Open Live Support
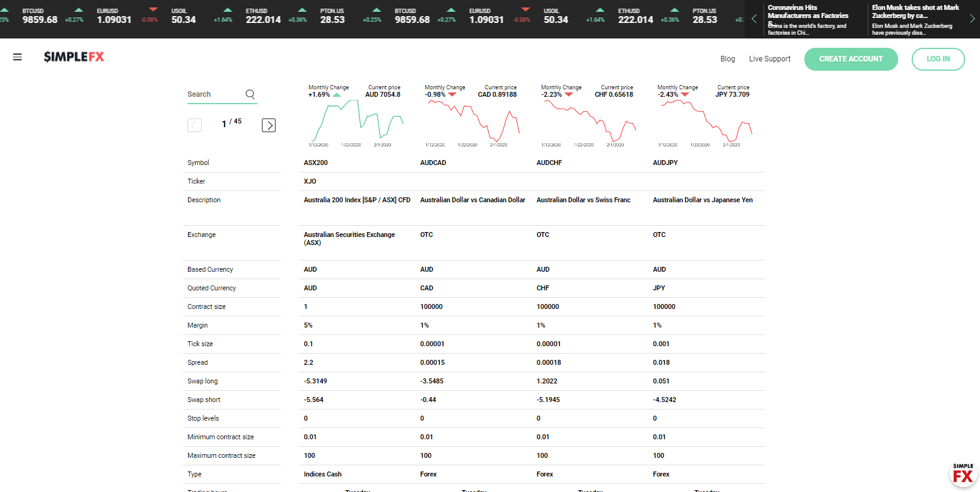980x492 pixels. [770, 59]
